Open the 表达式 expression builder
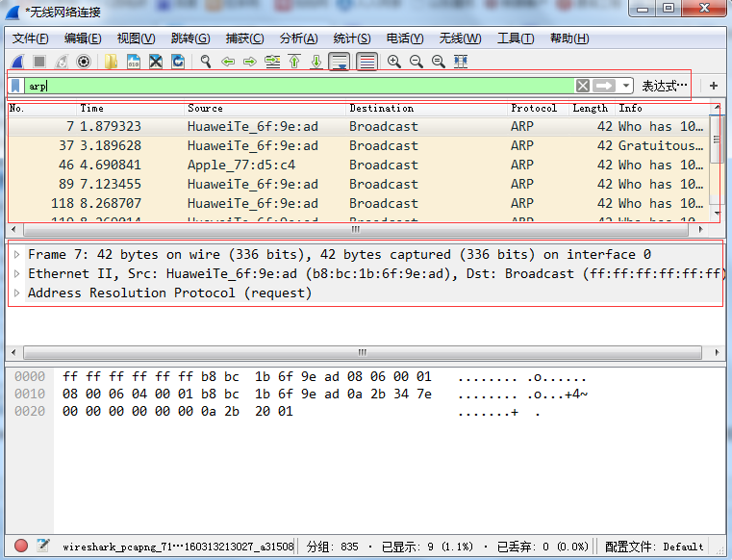This screenshot has width=732, height=560. point(665,86)
